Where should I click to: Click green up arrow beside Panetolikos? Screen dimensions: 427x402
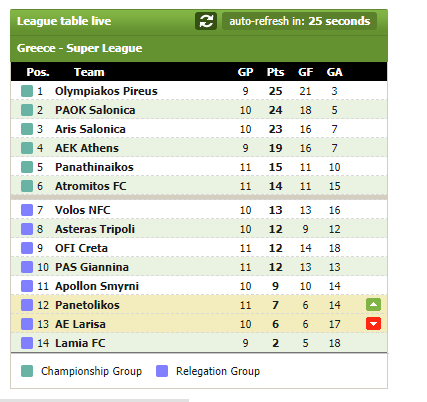[x=373, y=305]
